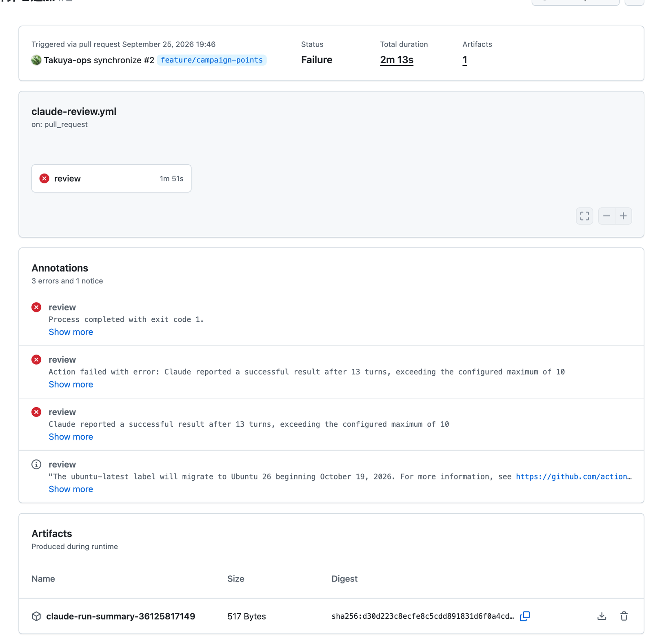Delete the claude-run-summary artifact

click(624, 616)
